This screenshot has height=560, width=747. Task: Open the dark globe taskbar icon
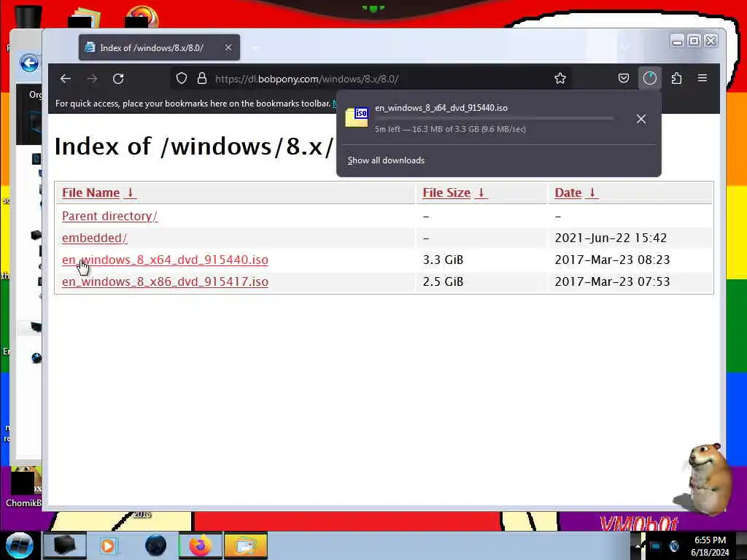click(x=155, y=545)
